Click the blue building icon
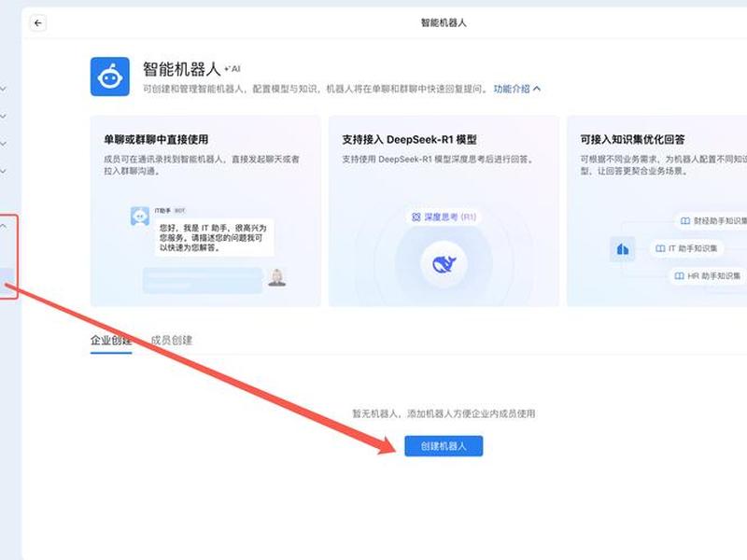 point(623,249)
